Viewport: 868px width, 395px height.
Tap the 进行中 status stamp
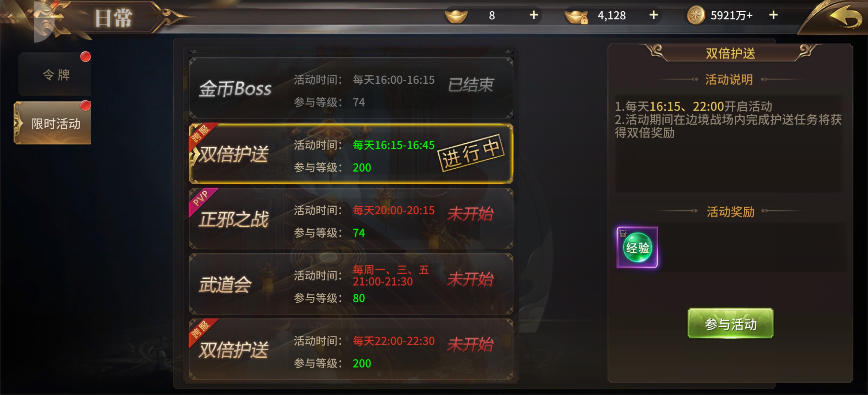[x=471, y=153]
